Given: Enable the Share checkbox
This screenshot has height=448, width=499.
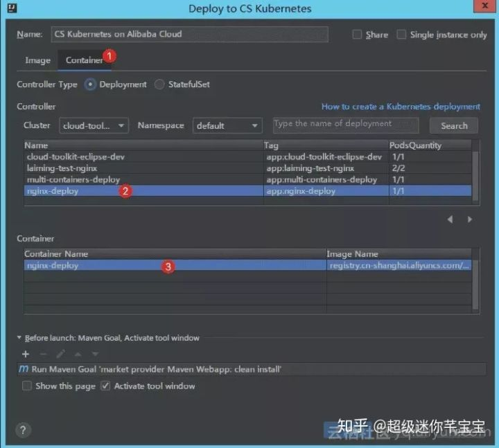Looking at the screenshot, I should 357,35.
